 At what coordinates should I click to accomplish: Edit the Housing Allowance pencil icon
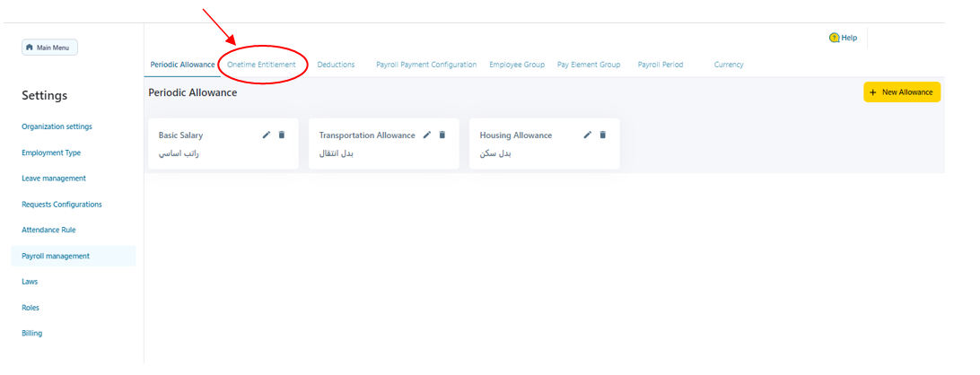(588, 135)
